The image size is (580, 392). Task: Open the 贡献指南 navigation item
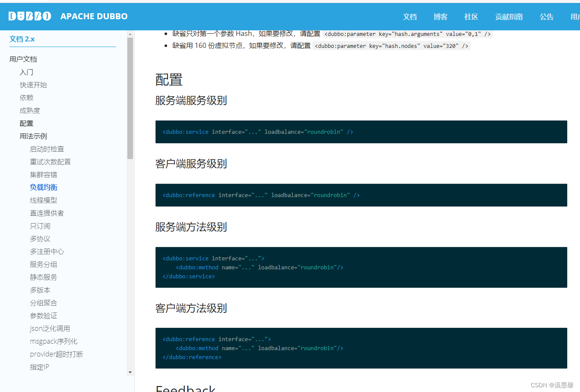point(509,17)
